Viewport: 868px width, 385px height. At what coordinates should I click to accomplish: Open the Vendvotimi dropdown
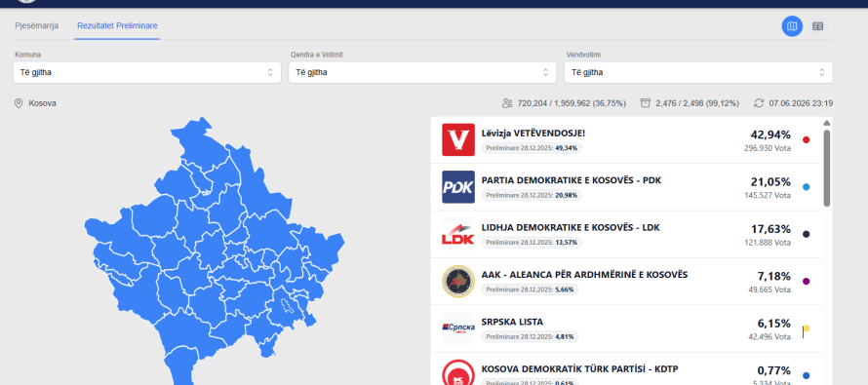click(698, 72)
